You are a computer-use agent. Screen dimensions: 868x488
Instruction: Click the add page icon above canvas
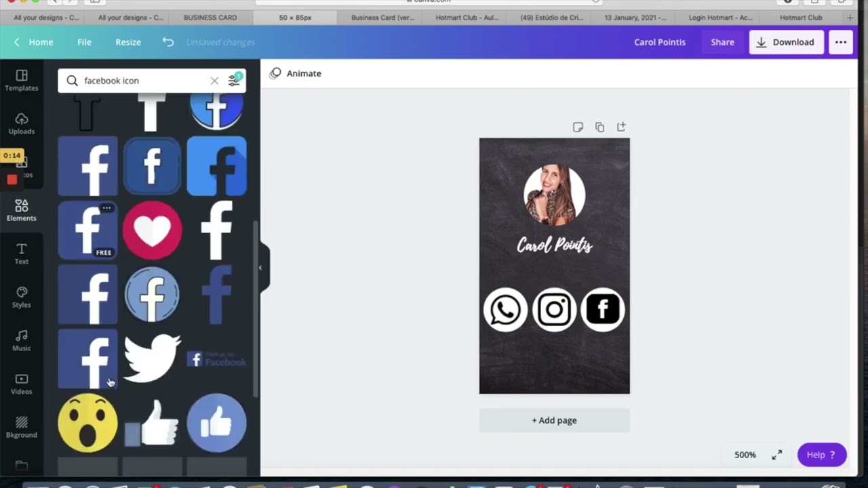coord(621,127)
